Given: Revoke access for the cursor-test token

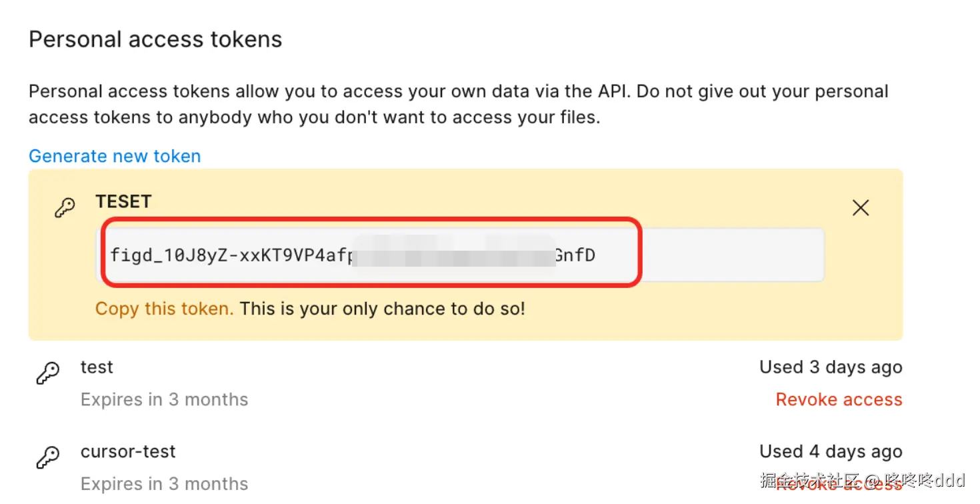Looking at the screenshot, I should [x=839, y=484].
